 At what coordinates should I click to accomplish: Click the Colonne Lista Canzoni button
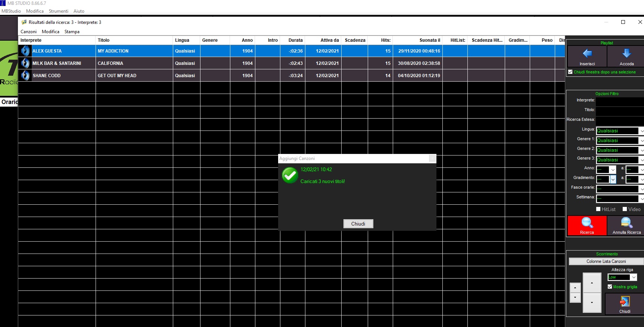pyautogui.click(x=606, y=261)
